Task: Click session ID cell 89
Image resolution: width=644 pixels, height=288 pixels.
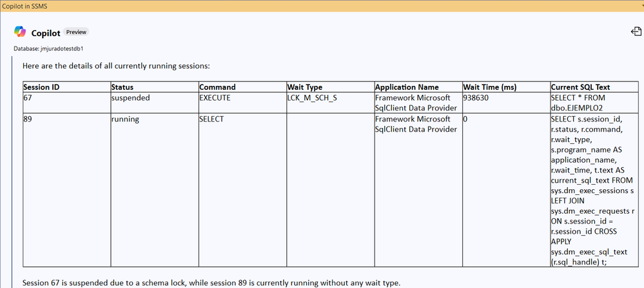Action: [66, 190]
